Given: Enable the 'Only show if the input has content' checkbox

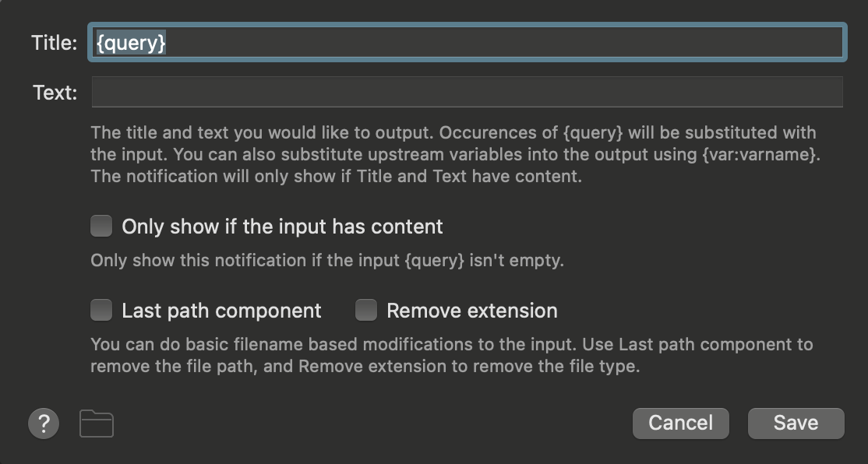Looking at the screenshot, I should (x=101, y=227).
